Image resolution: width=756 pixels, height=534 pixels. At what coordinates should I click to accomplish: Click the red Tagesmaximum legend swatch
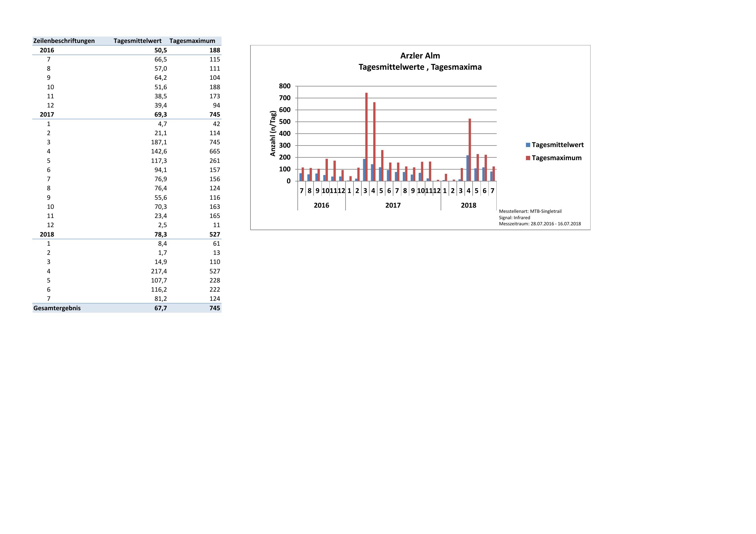coord(528,158)
